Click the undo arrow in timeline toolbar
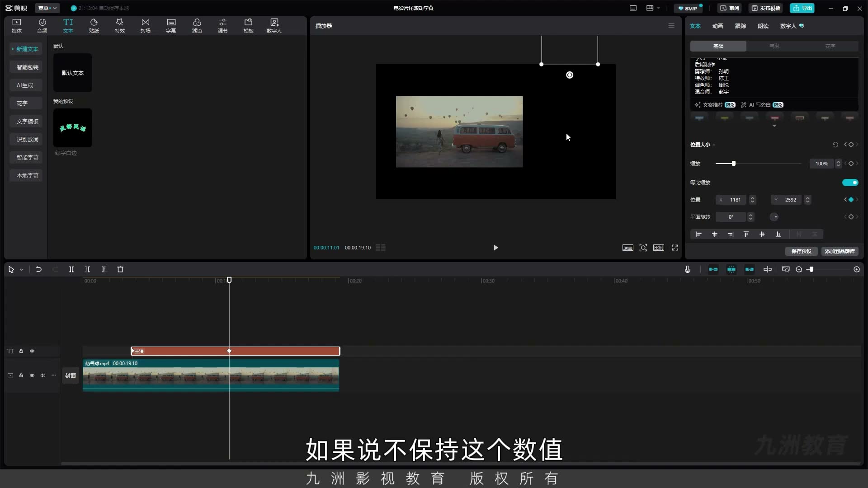The height and width of the screenshot is (488, 868). (39, 269)
